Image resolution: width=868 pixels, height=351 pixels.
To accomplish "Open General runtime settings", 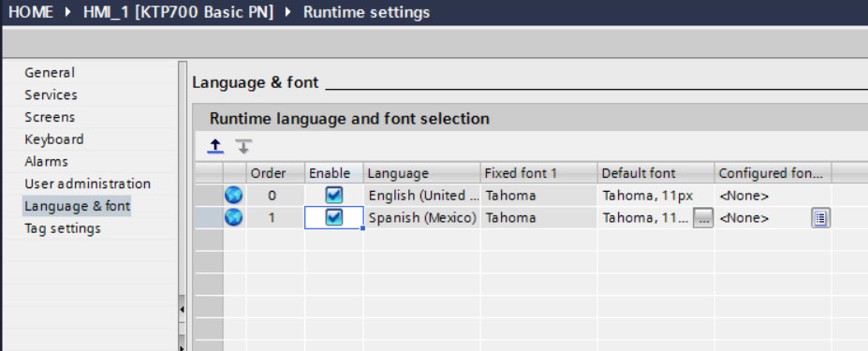I will pos(50,72).
